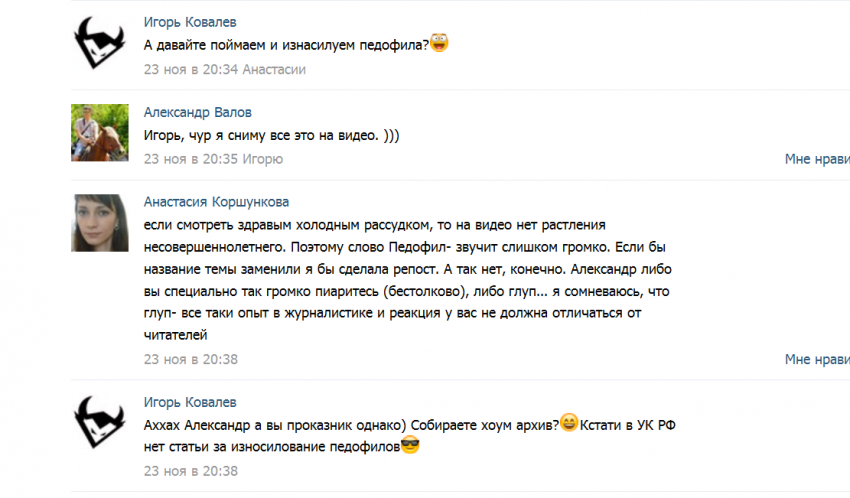Click Анастасия Коршункова's profile picture
Image resolution: width=850 pixels, height=498 pixels.
[x=100, y=223]
